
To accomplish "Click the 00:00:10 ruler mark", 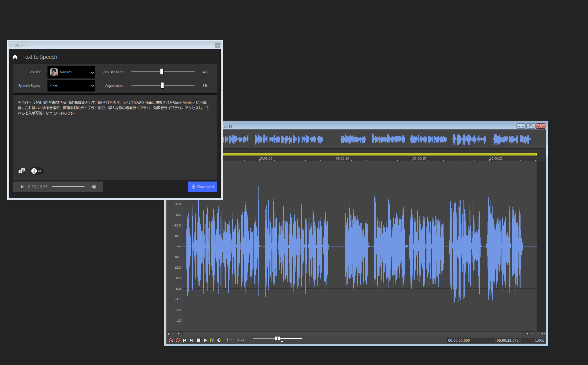I will (x=342, y=159).
